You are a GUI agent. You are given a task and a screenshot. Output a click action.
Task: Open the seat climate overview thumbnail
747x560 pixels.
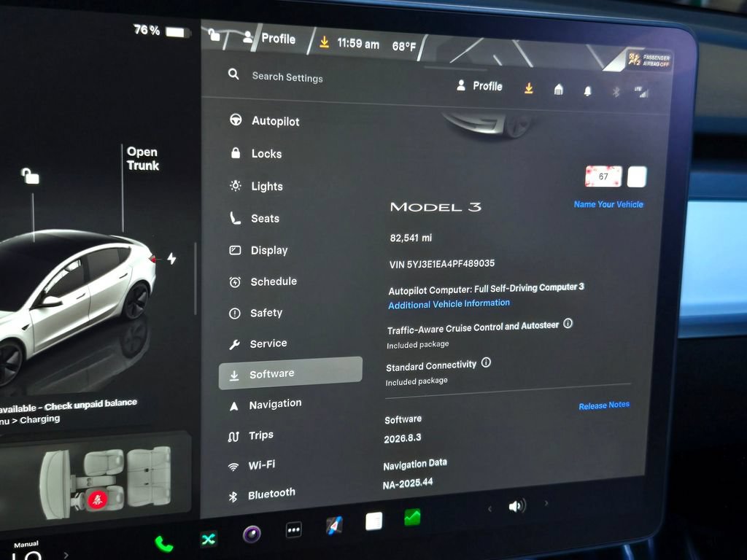pyautogui.click(x=96, y=480)
